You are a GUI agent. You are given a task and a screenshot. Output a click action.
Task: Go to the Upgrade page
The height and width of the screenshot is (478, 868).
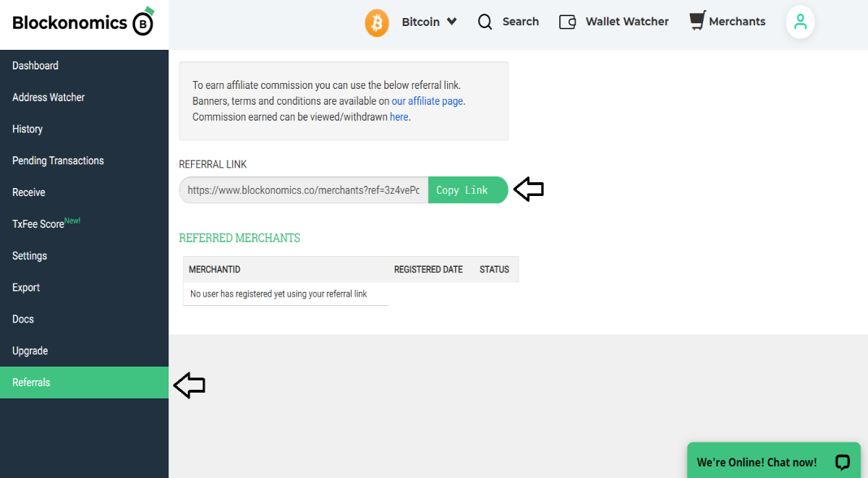pos(84,351)
